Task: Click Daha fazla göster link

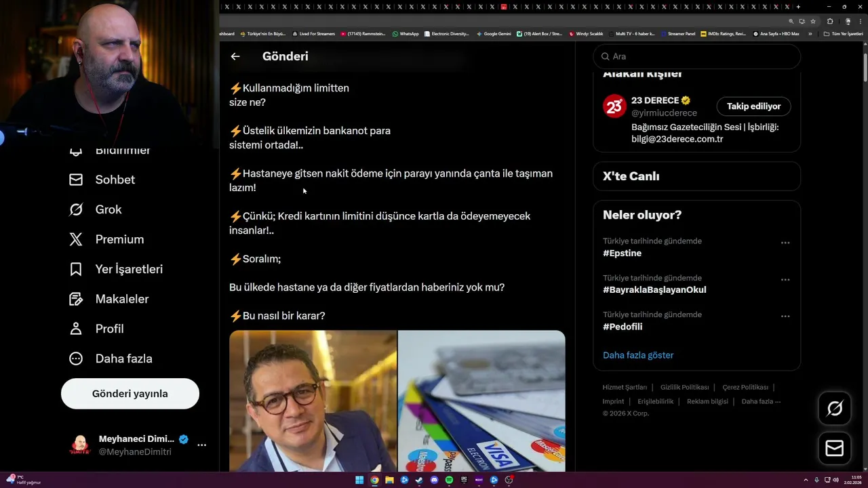Action: tap(638, 355)
